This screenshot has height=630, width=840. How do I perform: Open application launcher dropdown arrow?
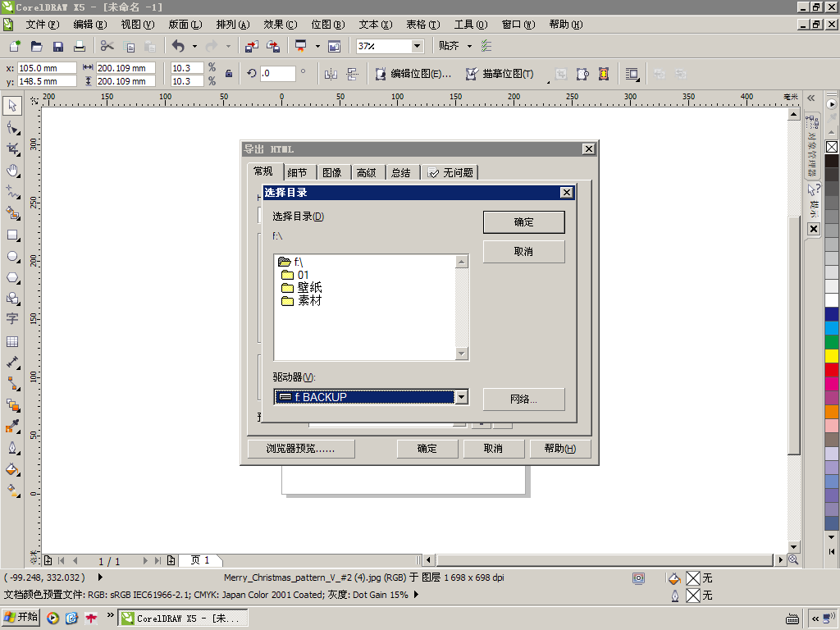(x=317, y=46)
